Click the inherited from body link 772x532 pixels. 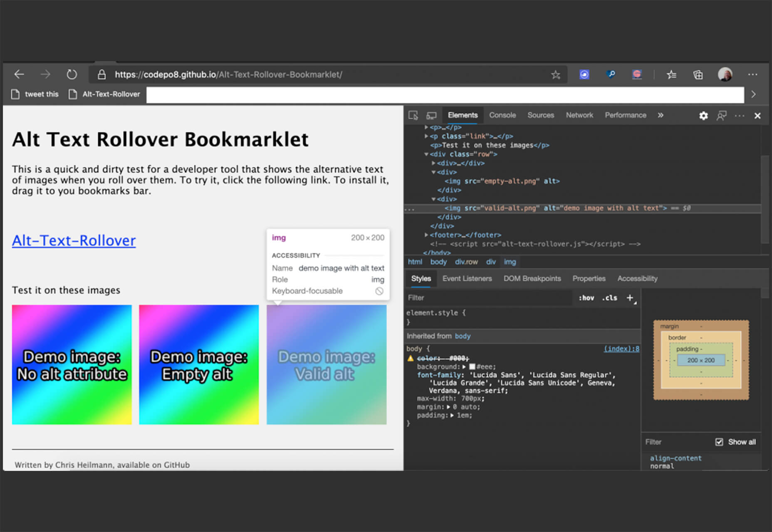coord(463,336)
